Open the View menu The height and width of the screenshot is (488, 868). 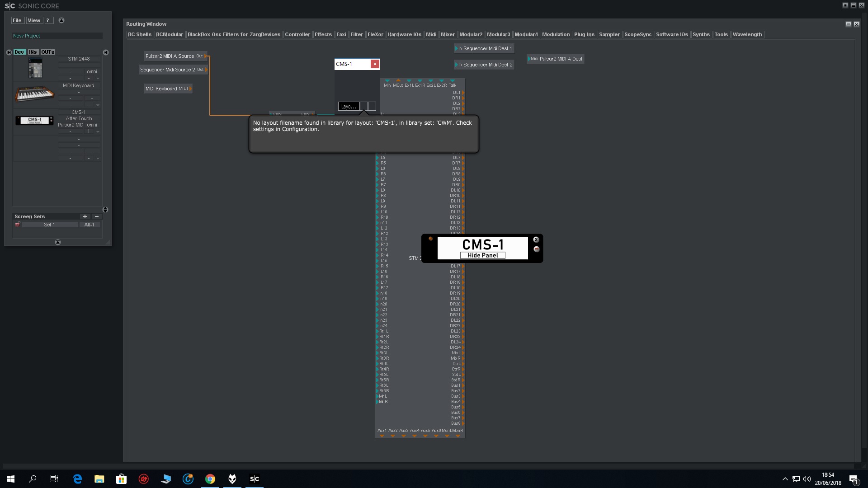[x=34, y=20]
